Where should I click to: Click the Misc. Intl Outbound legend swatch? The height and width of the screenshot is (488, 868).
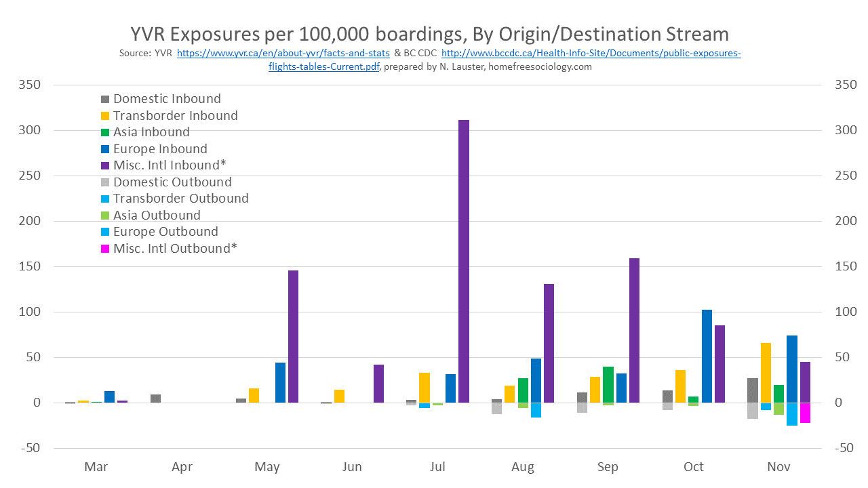[x=105, y=249]
